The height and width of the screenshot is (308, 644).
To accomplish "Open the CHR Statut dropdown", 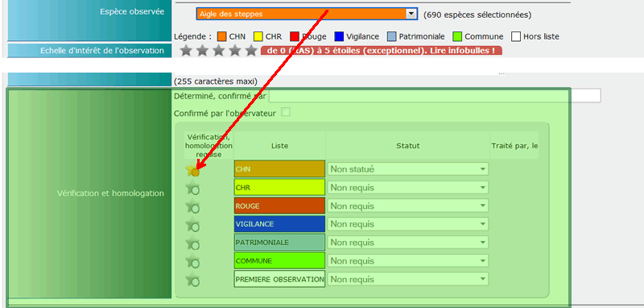I will [408, 188].
